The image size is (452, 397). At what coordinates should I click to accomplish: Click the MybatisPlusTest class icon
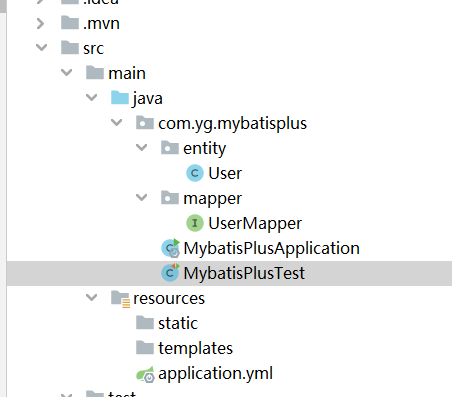pyautogui.click(x=171, y=273)
